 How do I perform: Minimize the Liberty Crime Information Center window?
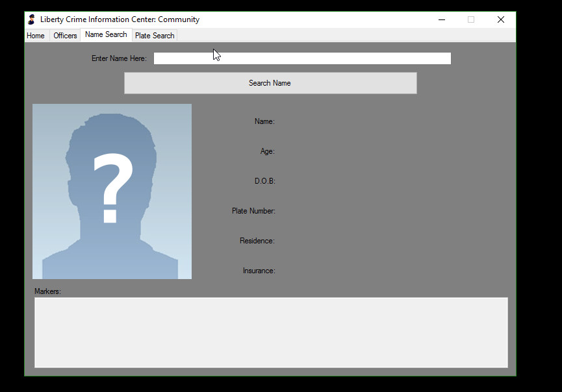point(442,19)
